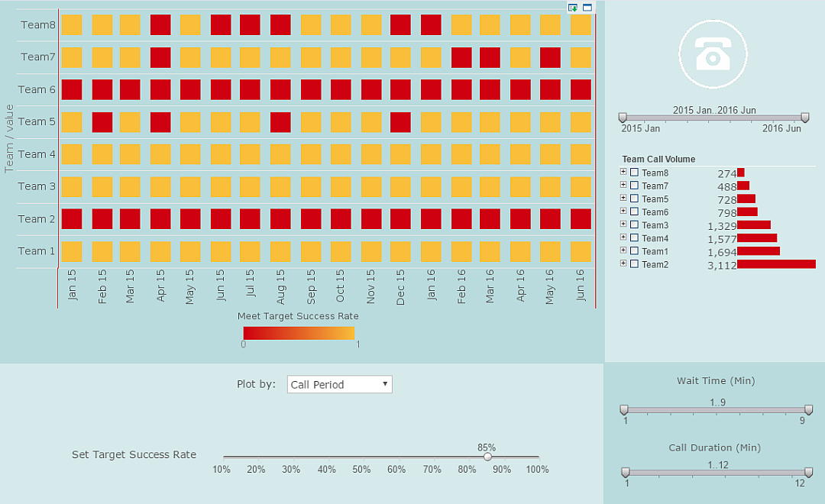
Task: Click the left handle of the Wait Time slider
Action: (x=626, y=409)
